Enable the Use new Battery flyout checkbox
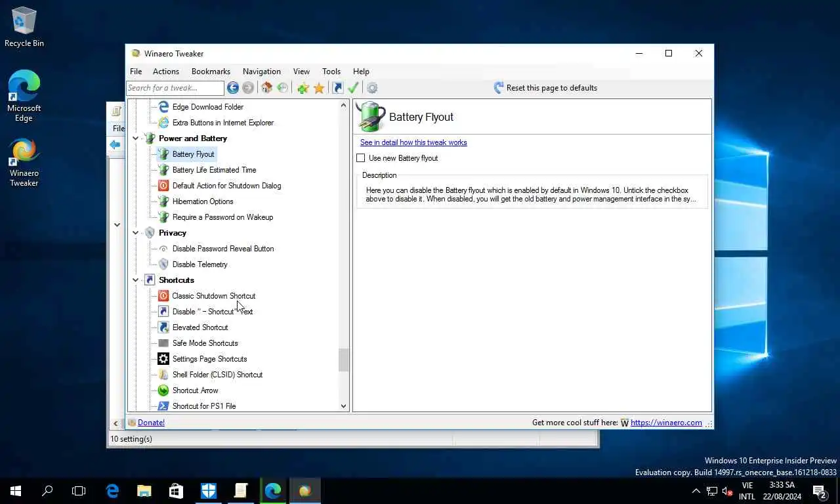This screenshot has width=840, height=504. (360, 158)
